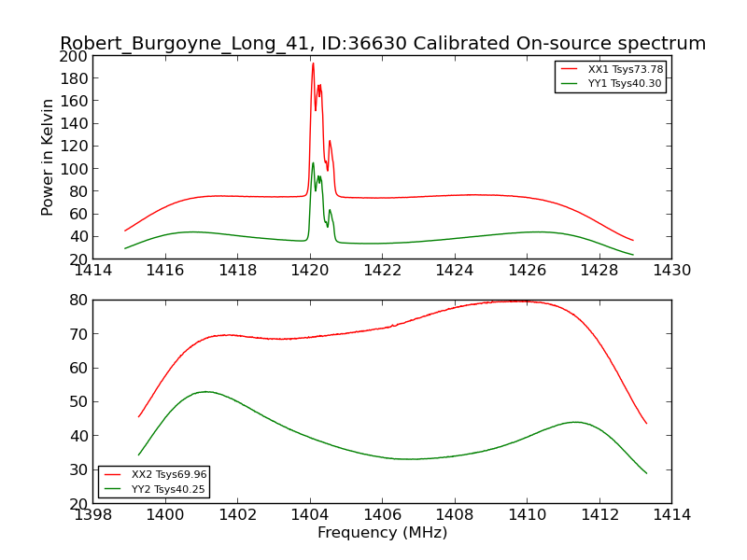
Task: Click the 1426 tick label on upper plot
Action: click(x=527, y=271)
